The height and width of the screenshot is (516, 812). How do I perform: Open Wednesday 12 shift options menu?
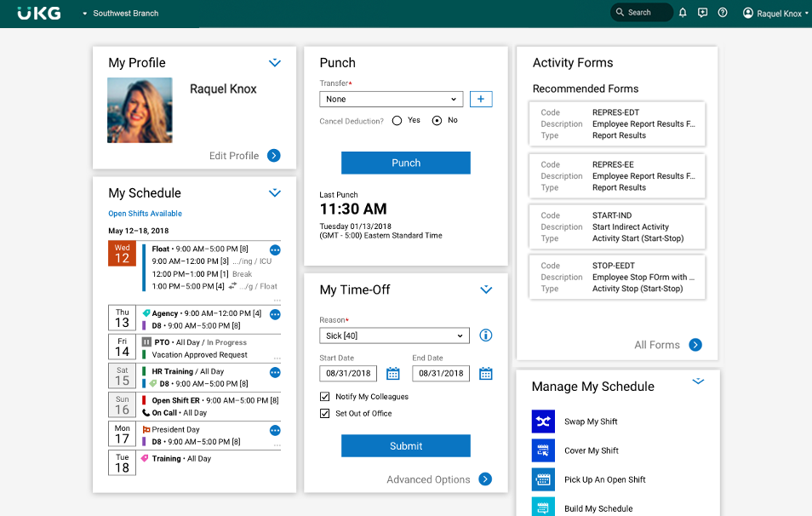click(275, 250)
